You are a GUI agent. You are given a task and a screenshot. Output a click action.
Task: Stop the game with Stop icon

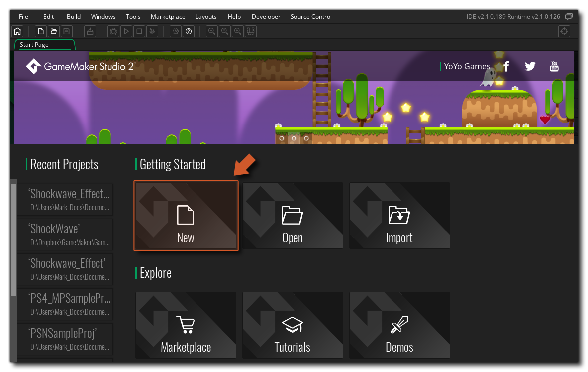pyautogui.click(x=139, y=31)
